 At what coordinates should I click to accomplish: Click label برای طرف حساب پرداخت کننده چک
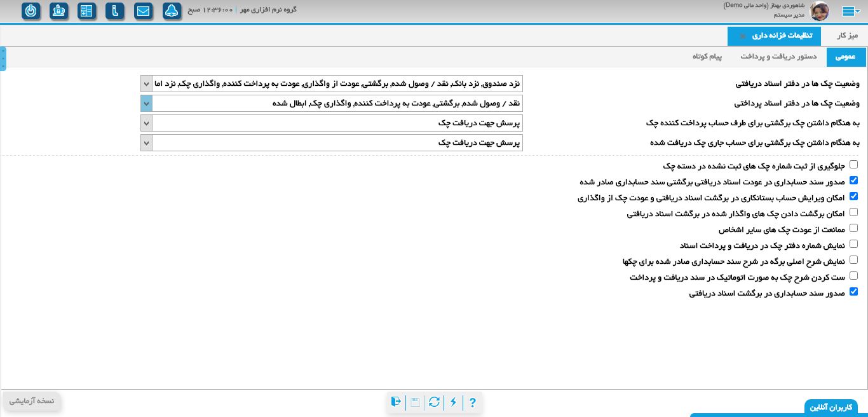tap(753, 123)
